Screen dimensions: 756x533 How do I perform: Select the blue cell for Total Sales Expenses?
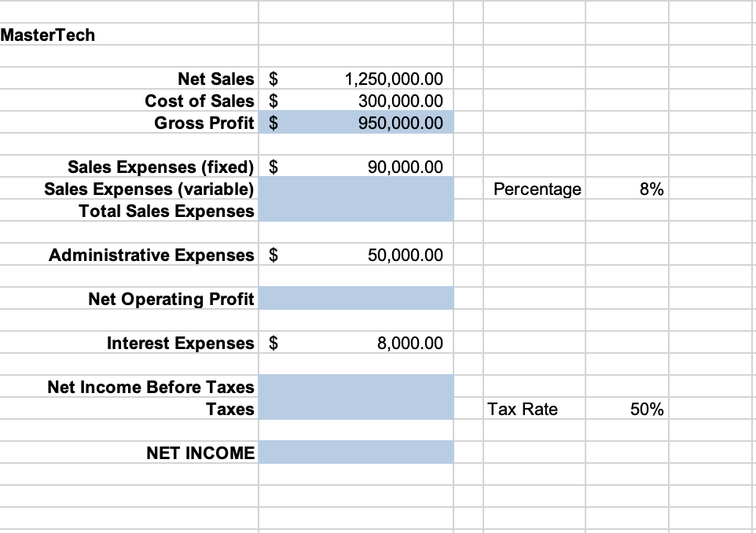click(356, 211)
